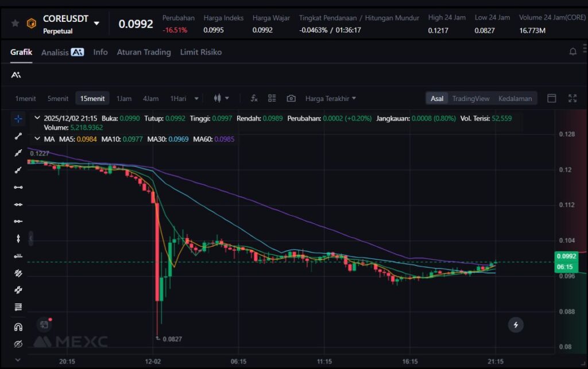Switch chart view to Kedalaman

(x=515, y=98)
